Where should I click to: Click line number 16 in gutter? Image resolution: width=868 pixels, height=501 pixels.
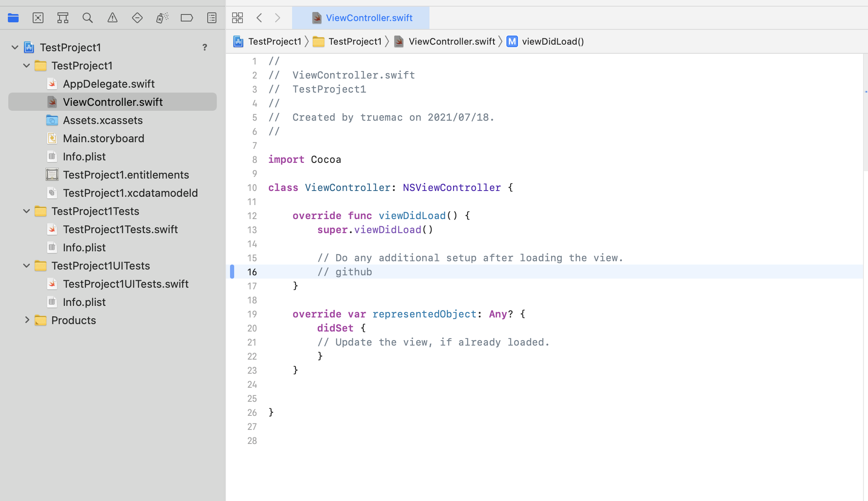252,272
